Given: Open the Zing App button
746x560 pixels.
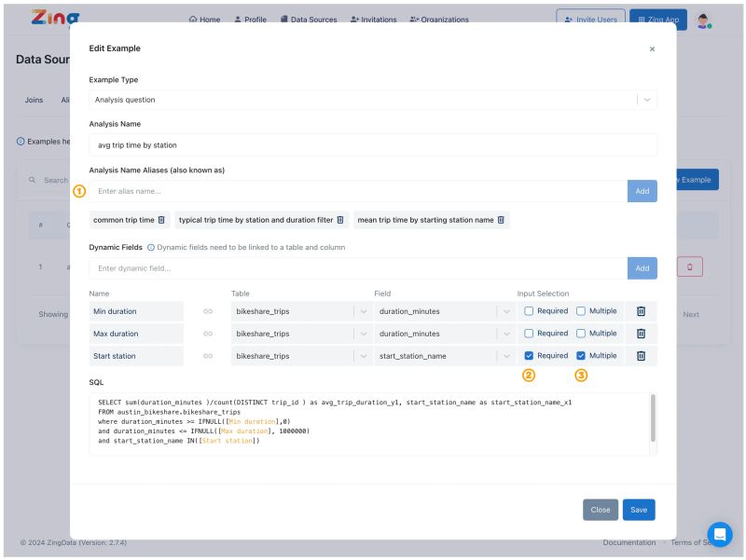Looking at the screenshot, I should (x=658, y=20).
